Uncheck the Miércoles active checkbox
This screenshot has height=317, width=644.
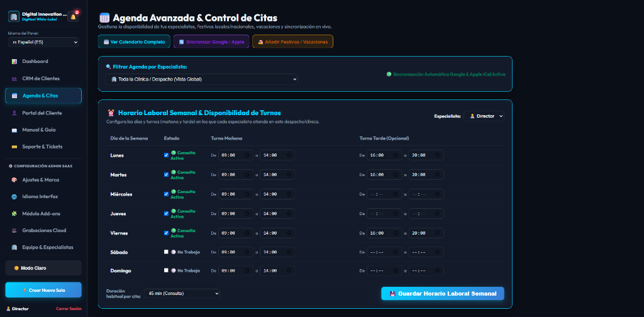(166, 194)
